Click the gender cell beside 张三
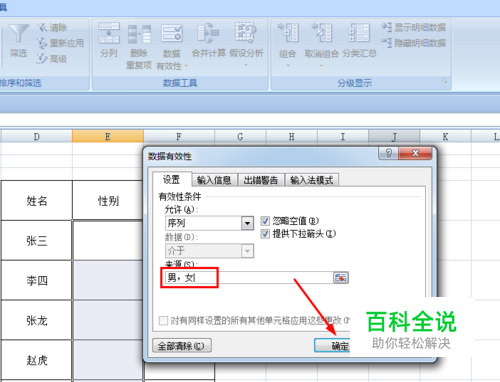Image resolution: width=500 pixels, height=382 pixels. (108, 240)
